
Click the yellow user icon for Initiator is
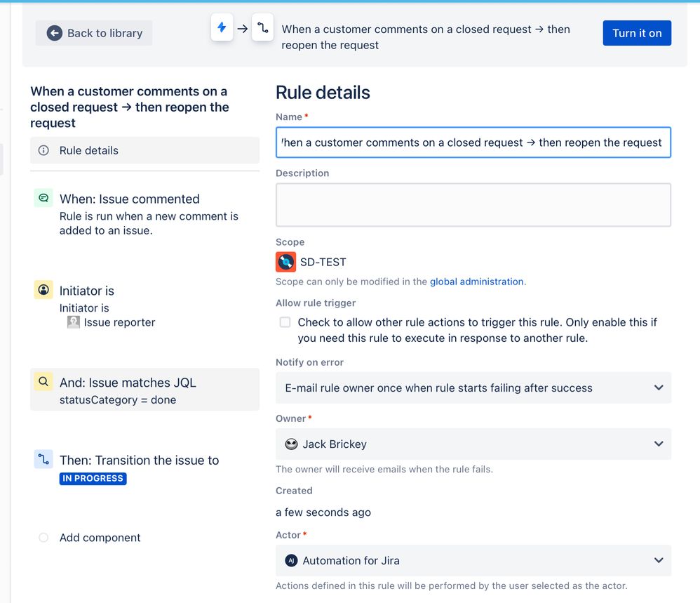[x=43, y=289]
